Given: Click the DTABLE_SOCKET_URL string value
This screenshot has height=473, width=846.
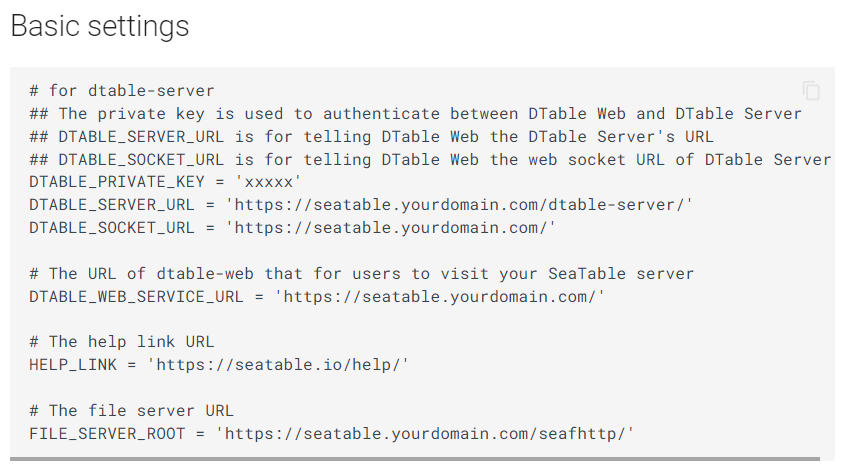Looking at the screenshot, I should (x=390, y=228).
